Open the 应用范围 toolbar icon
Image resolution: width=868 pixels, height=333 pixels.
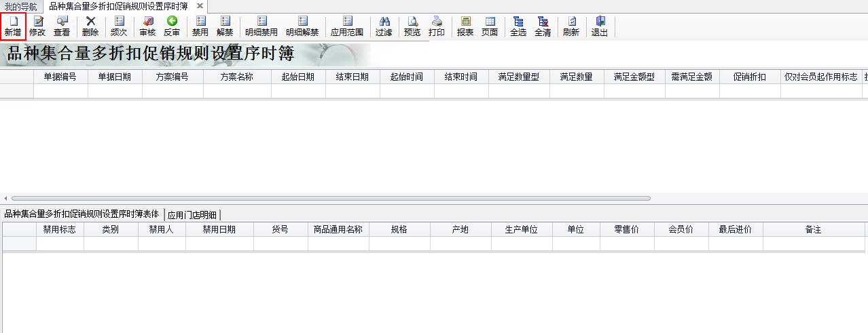pyautogui.click(x=347, y=26)
